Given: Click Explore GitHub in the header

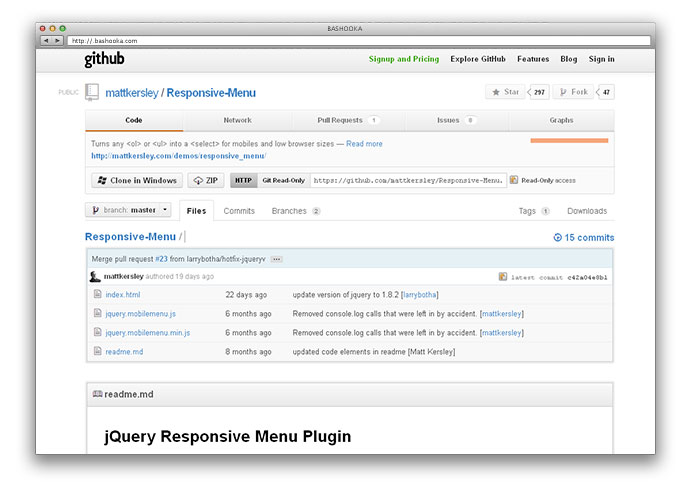Looking at the screenshot, I should [478, 59].
